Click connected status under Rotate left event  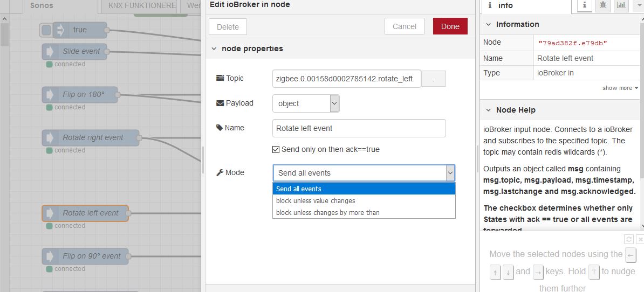click(x=66, y=226)
